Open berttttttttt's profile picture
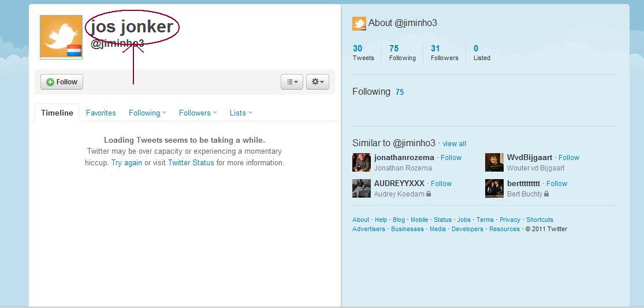 (x=494, y=188)
